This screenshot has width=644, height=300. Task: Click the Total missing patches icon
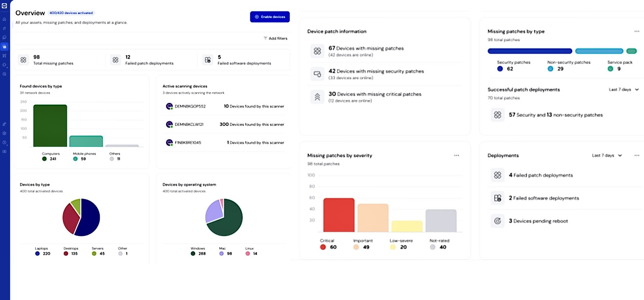[x=23, y=60]
